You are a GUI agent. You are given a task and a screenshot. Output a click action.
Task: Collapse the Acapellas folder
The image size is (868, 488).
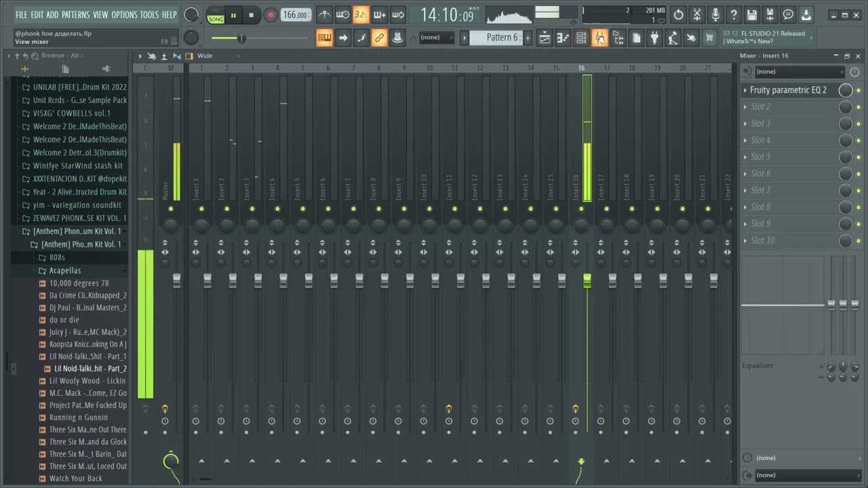[65, 270]
